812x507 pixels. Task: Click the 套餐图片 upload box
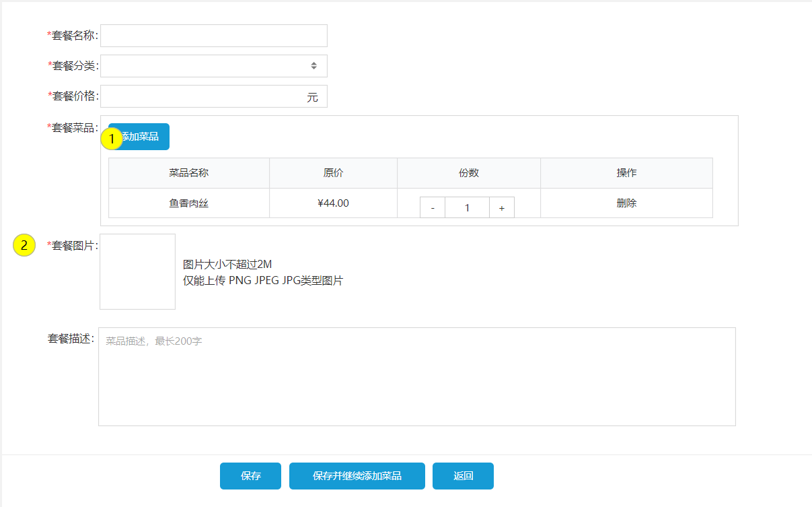137,271
